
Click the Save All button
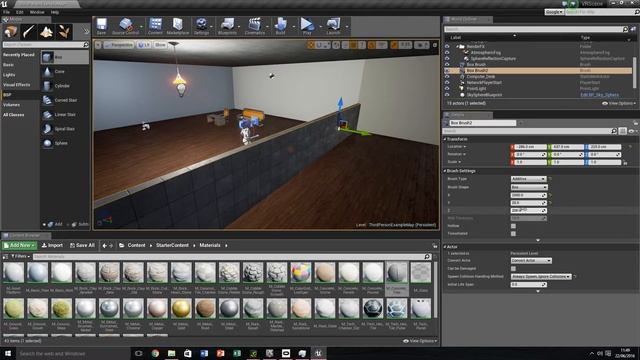(x=82, y=245)
